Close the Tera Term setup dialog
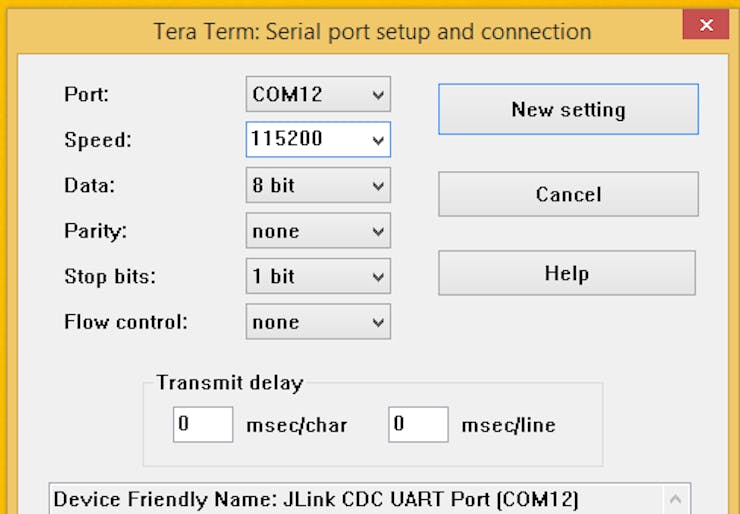 click(x=706, y=25)
